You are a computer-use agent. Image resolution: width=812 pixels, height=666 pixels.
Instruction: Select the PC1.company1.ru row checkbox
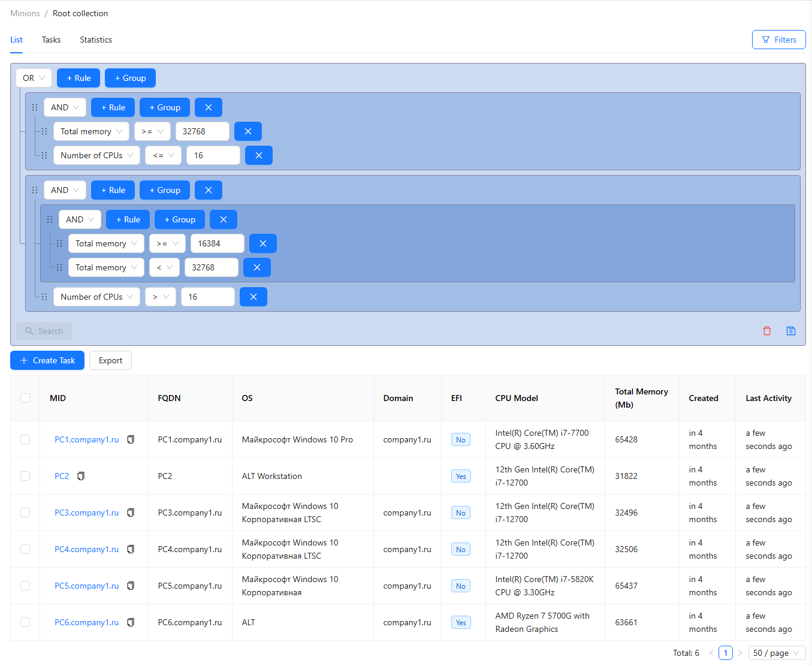25,439
